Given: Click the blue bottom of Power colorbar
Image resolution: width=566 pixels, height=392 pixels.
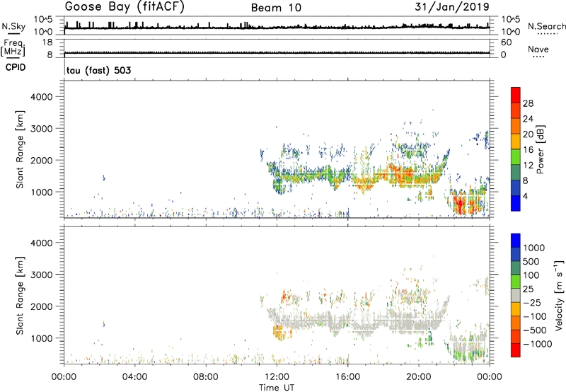Looking at the screenshot, I should 516,204.
